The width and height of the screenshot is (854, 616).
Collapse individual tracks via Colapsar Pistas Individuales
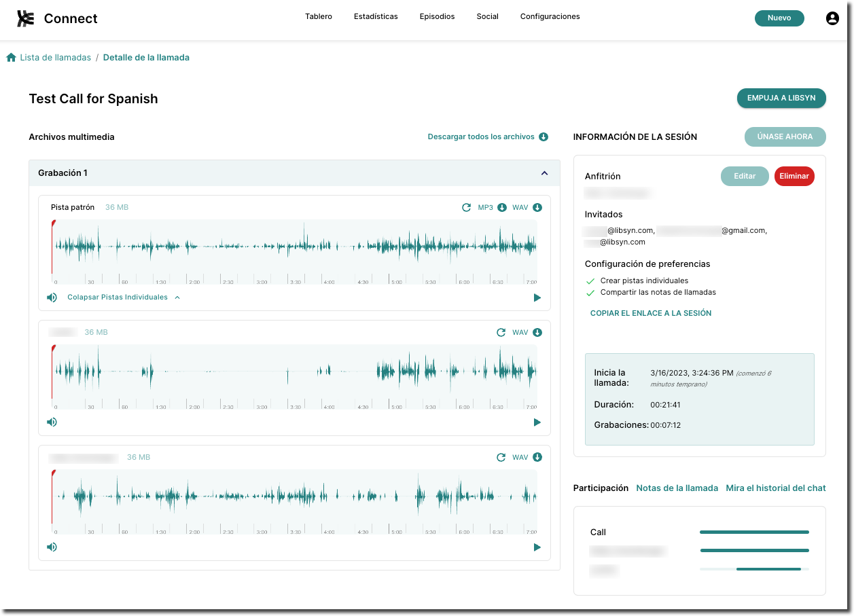(x=124, y=297)
